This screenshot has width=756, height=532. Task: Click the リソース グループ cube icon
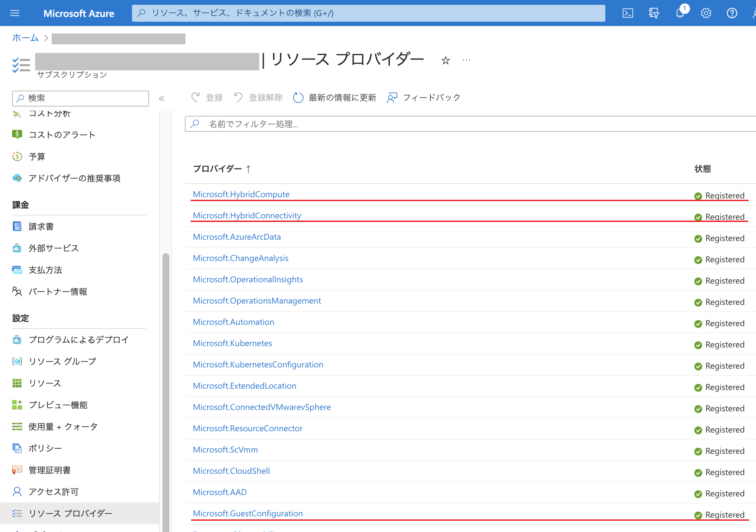point(17,361)
